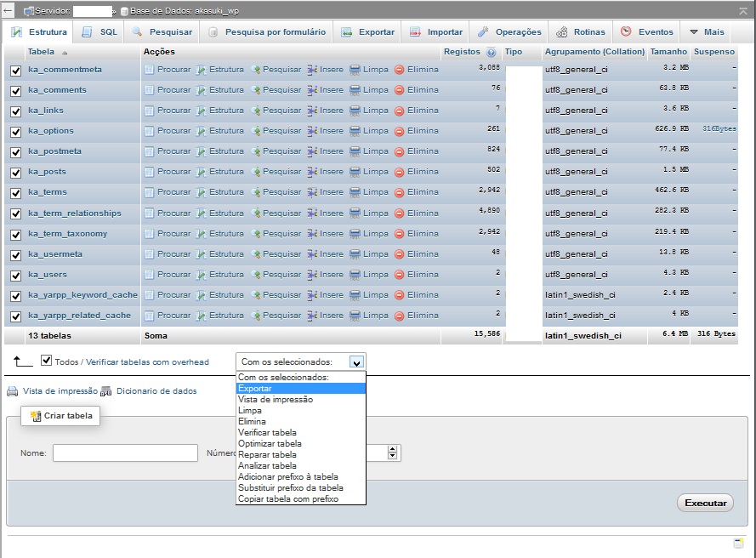Click Procurar icon for ka_yarpp_related_cache row

pos(149,316)
